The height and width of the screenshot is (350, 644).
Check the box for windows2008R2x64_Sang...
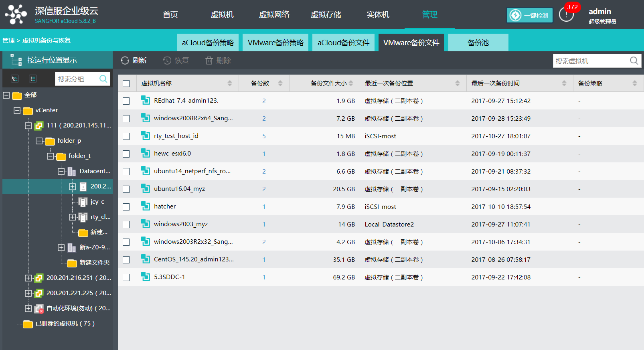(x=126, y=119)
